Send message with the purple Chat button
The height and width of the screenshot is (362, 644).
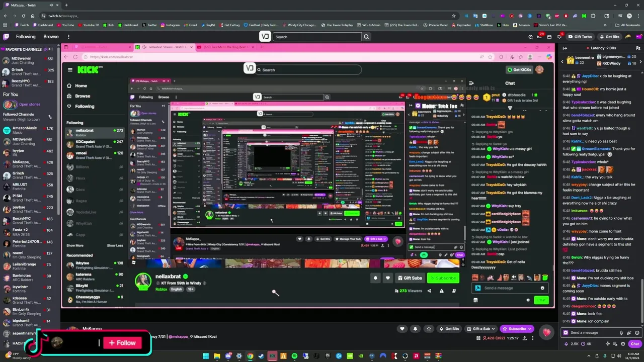(635, 344)
